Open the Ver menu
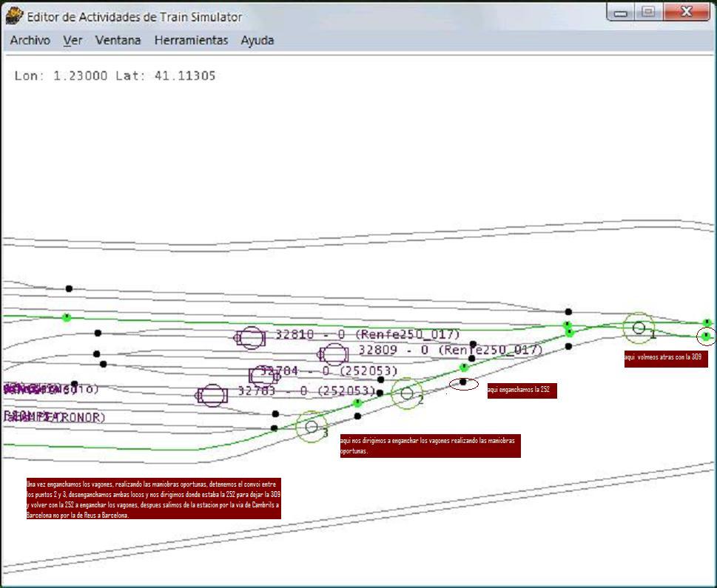 point(73,41)
